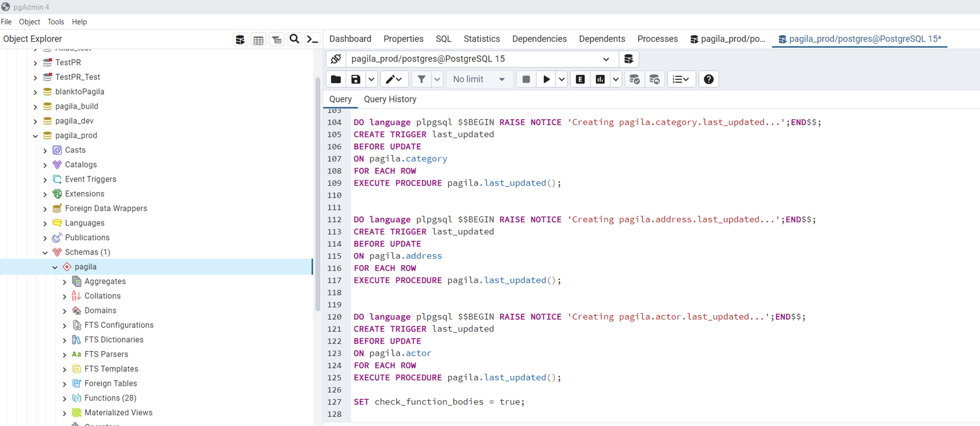Screen dimensions: 980x426
Task: Open PSQL Tool terminal icon
Action: tap(312, 39)
